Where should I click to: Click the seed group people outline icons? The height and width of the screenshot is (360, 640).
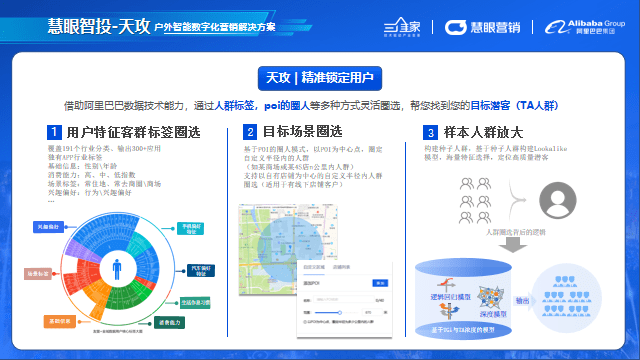pos(475,200)
